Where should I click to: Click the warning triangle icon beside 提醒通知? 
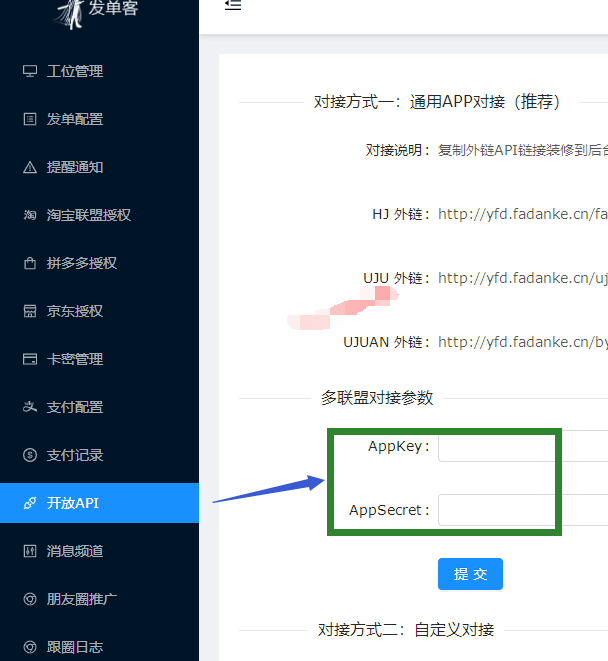[x=30, y=167]
